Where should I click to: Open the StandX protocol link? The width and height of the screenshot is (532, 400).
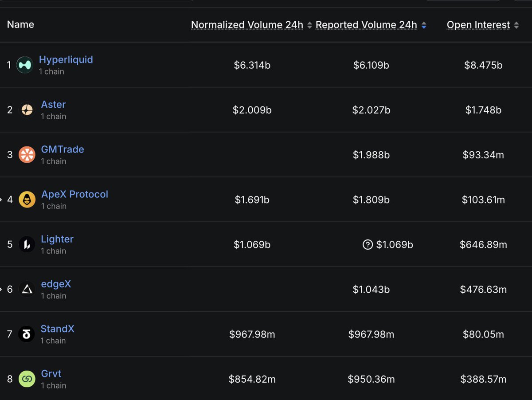click(58, 329)
